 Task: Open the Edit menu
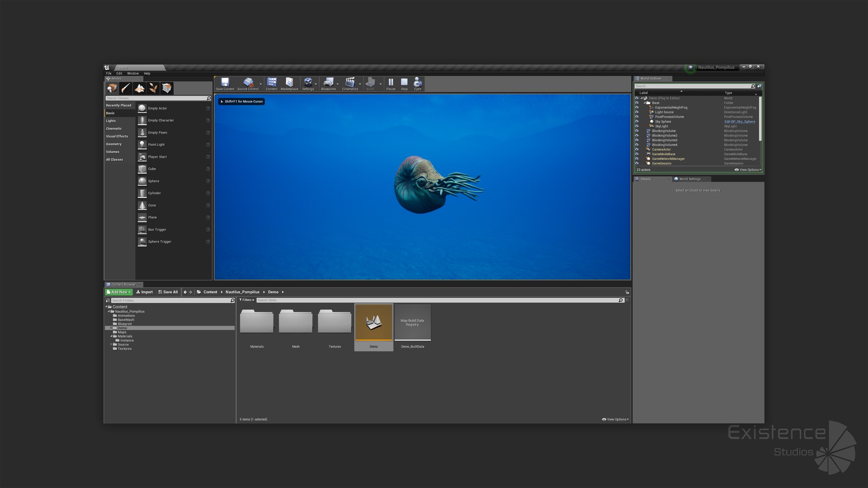coord(119,73)
